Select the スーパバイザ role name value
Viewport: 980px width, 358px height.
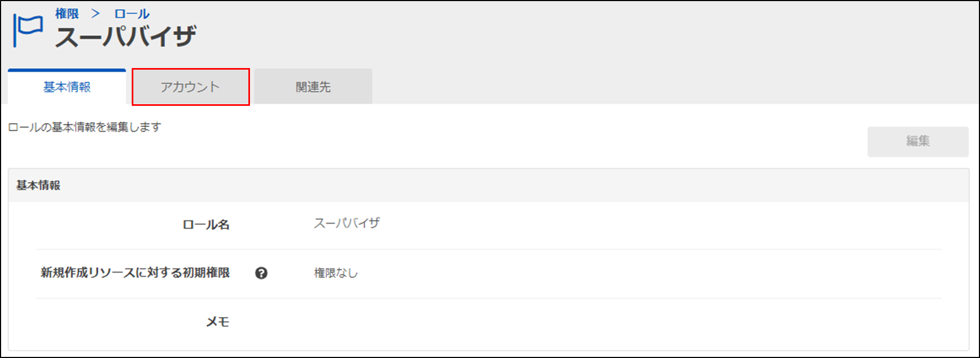tap(347, 223)
